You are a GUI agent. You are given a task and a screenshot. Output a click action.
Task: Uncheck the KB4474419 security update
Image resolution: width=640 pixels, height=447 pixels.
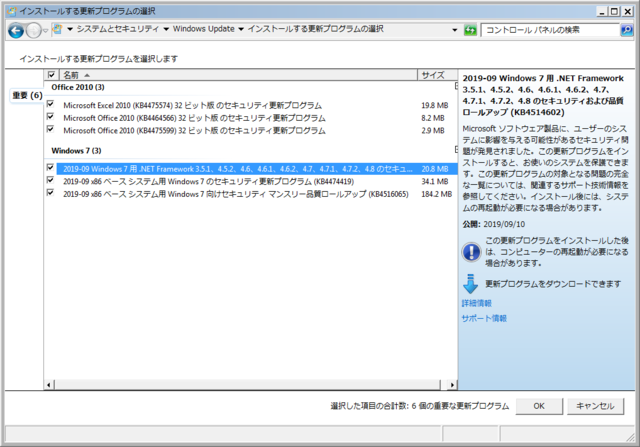50,180
